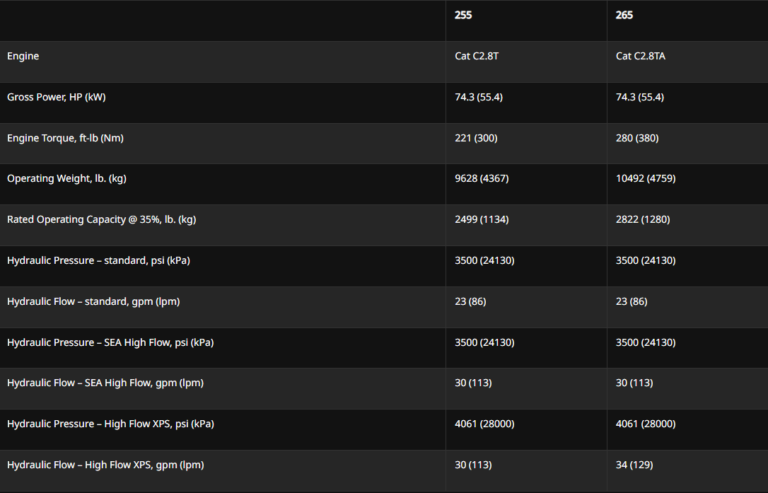Click the Cat C2.8T engine cell
Image resolution: width=768 pixels, height=493 pixels.
click(478, 57)
